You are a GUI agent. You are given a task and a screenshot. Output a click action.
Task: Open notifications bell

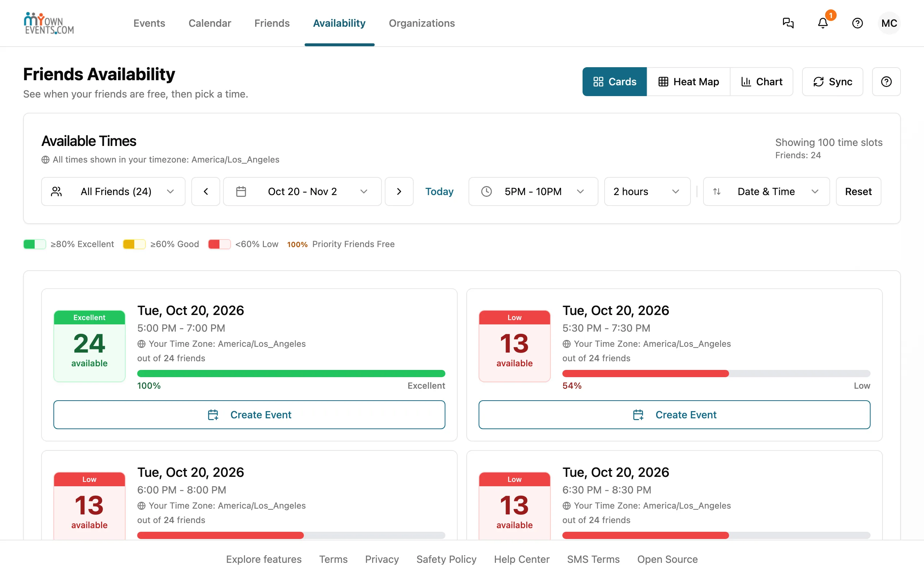coord(823,23)
